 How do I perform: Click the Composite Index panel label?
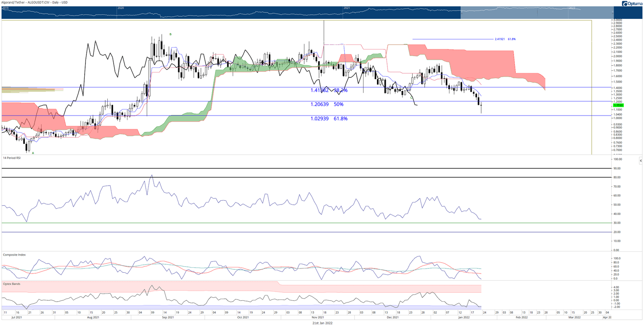pos(13,254)
